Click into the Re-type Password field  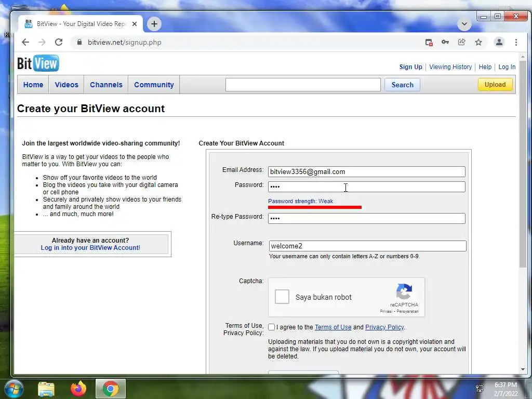366,218
